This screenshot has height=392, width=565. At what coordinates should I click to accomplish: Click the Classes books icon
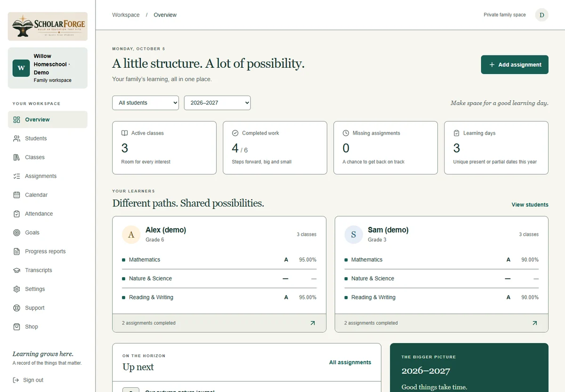tap(17, 157)
